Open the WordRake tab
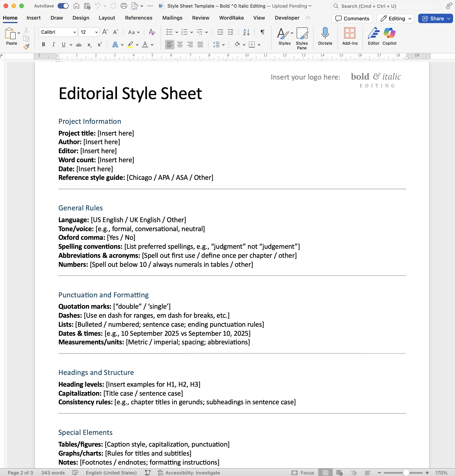This screenshot has height=476, width=455. point(231,18)
